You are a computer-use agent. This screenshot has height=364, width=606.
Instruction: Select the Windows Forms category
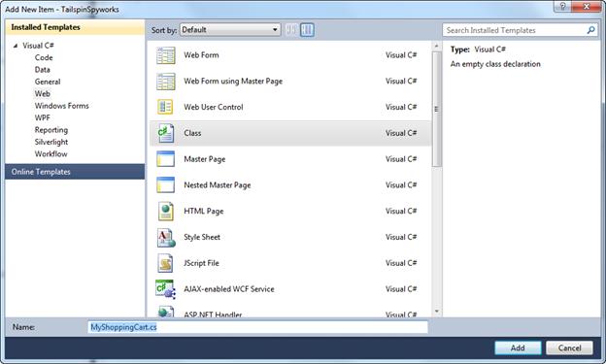click(62, 106)
